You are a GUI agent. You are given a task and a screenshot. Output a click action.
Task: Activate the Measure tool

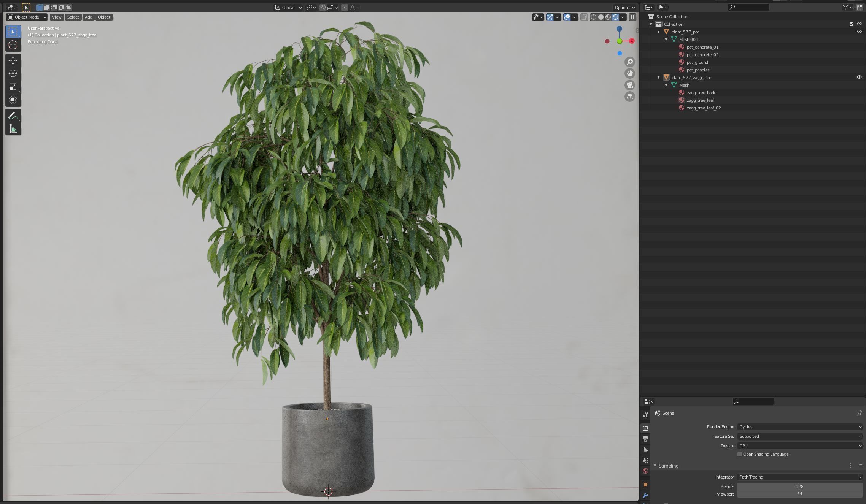(x=13, y=129)
